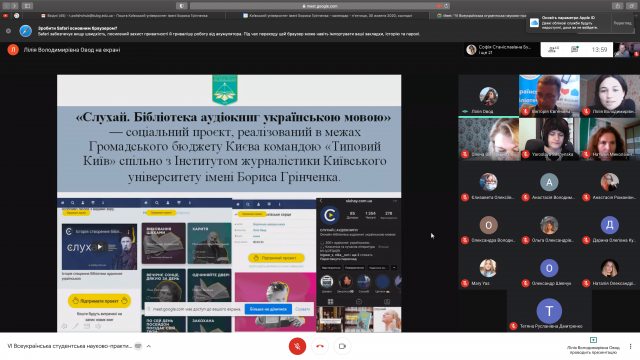Click the Hide link in sharing bar
The image size is (640, 360).
(x=302, y=309)
